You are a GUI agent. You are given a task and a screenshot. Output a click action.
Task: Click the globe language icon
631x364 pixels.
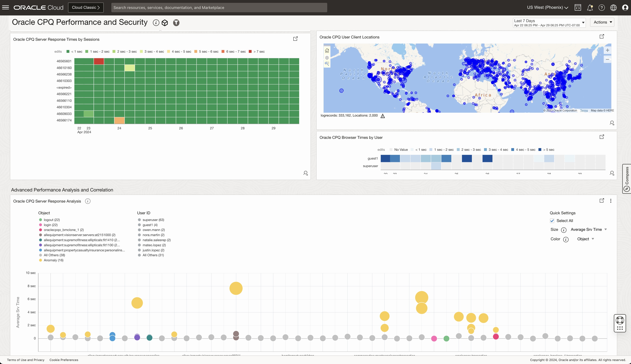point(613,8)
